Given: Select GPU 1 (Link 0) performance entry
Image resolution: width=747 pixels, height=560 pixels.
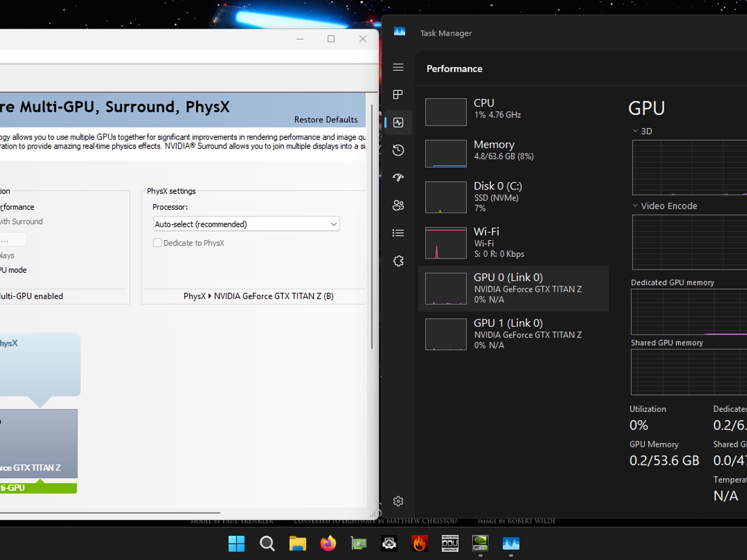Looking at the screenshot, I should (514, 334).
